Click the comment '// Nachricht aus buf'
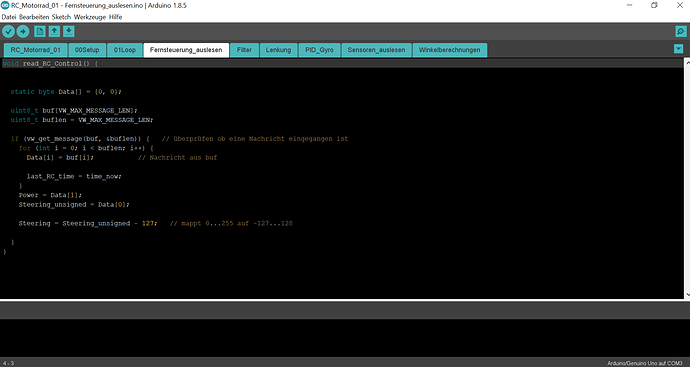 [177, 158]
